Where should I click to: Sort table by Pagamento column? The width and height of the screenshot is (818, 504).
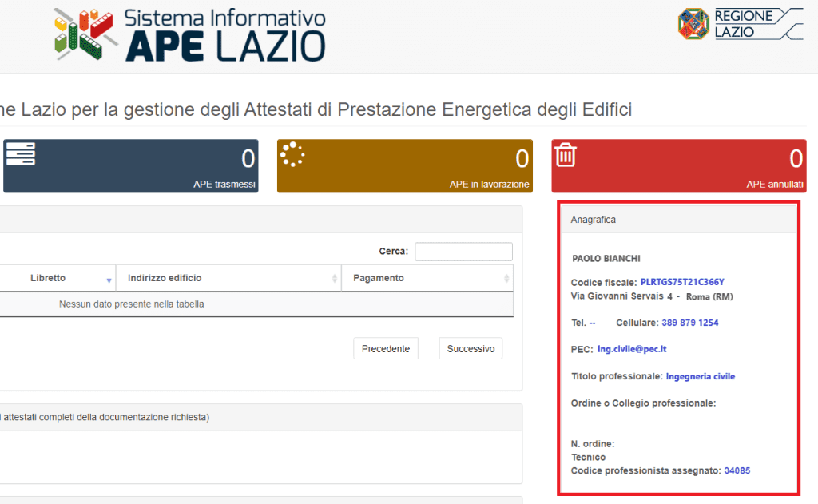(x=427, y=278)
